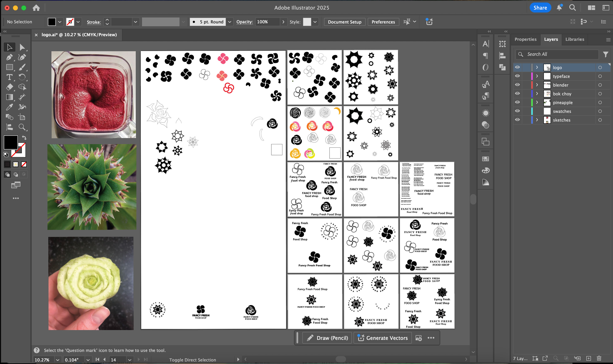
Task: Select the Zoom tool magnifier
Action: point(22,127)
